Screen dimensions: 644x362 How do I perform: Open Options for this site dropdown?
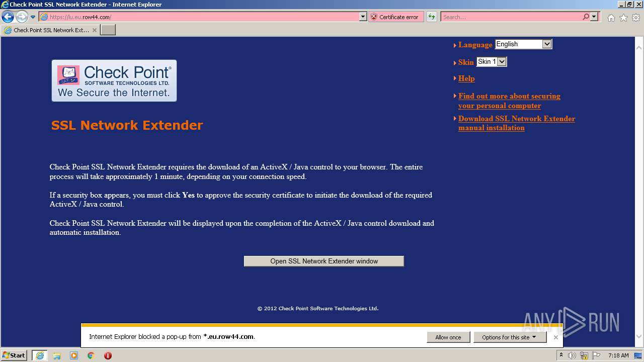pyautogui.click(x=510, y=337)
